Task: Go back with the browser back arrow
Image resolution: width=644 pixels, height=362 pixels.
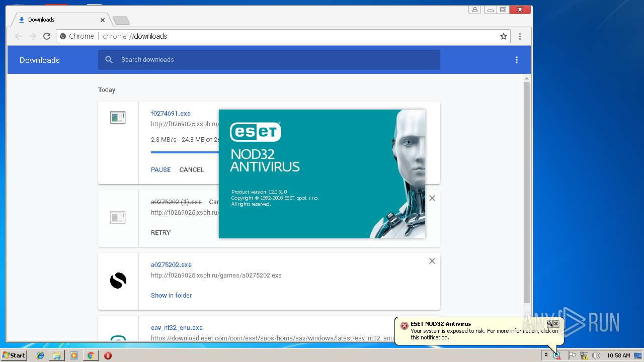Action: click(19, 36)
